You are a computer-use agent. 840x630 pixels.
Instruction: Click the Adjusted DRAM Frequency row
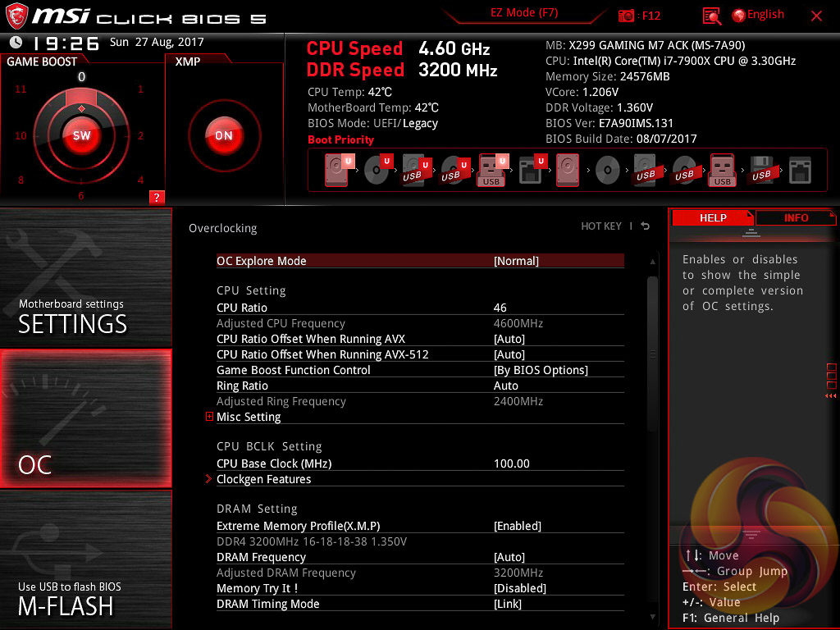tap(420, 573)
